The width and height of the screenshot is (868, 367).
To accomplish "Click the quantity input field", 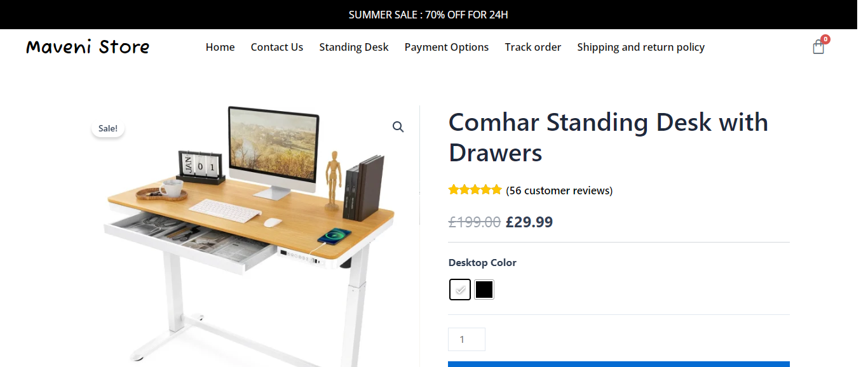I will 466,339.
